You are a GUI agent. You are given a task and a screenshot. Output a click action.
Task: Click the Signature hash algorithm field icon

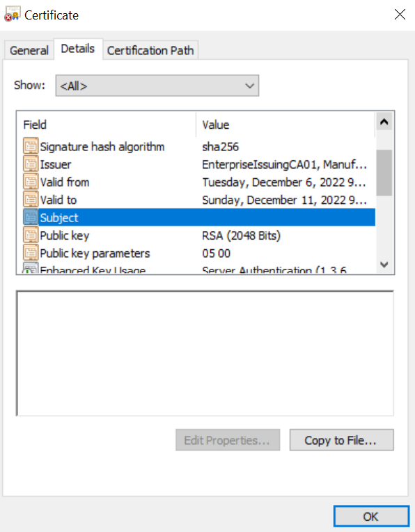click(31, 146)
